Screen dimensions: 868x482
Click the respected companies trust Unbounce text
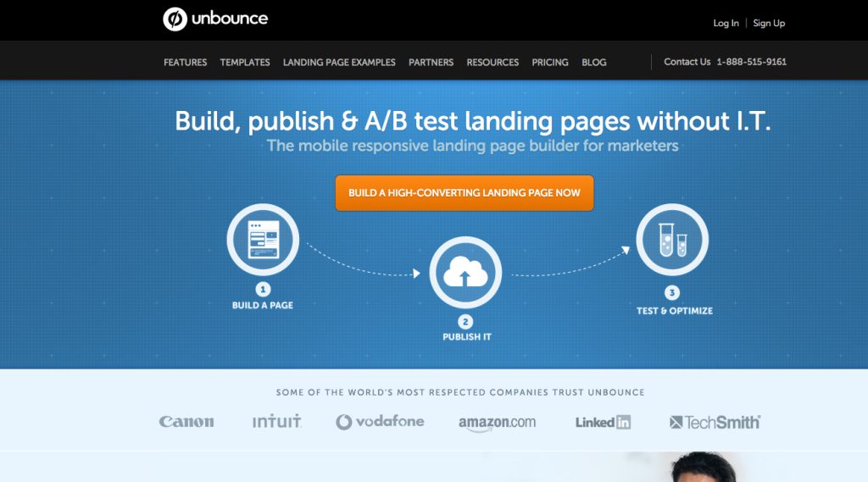460,392
